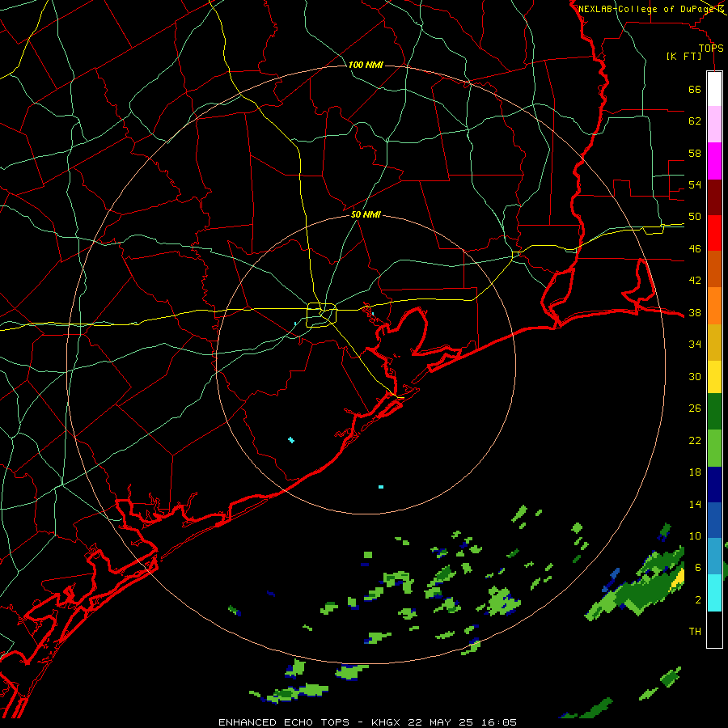Image resolution: width=728 pixels, height=728 pixels.
Task: Click the yellow echo patch at right edge
Action: point(679,578)
